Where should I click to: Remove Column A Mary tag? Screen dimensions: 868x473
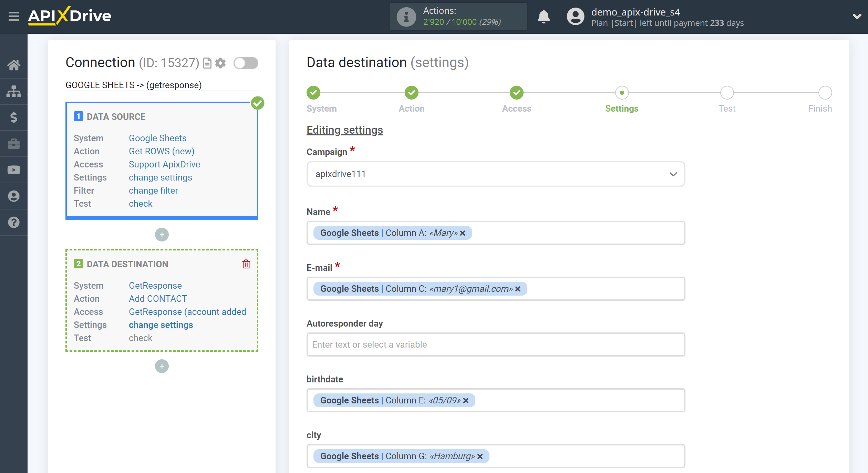pos(463,233)
